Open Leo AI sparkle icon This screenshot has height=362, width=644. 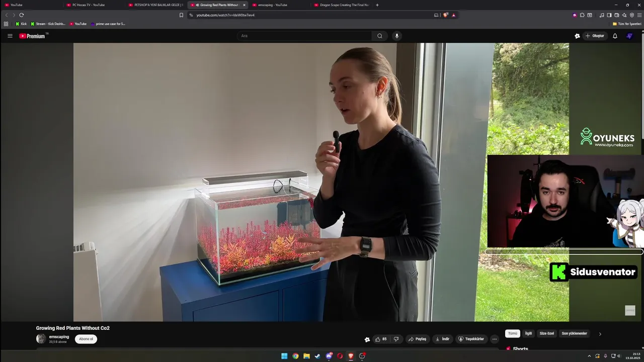624,15
